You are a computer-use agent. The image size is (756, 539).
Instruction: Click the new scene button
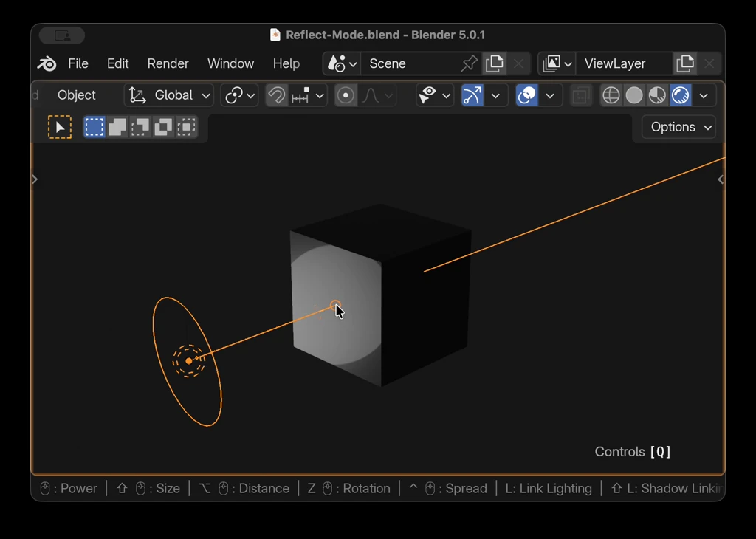(494, 64)
